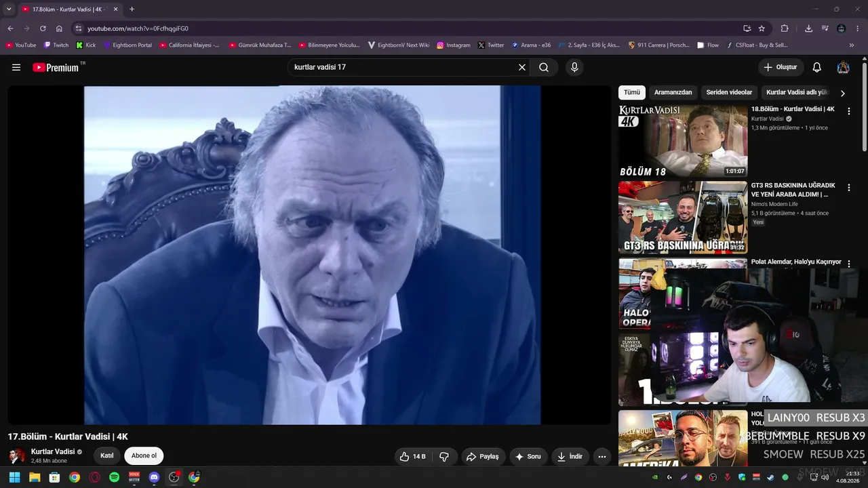Like the video showing 14 B likes

click(412, 457)
